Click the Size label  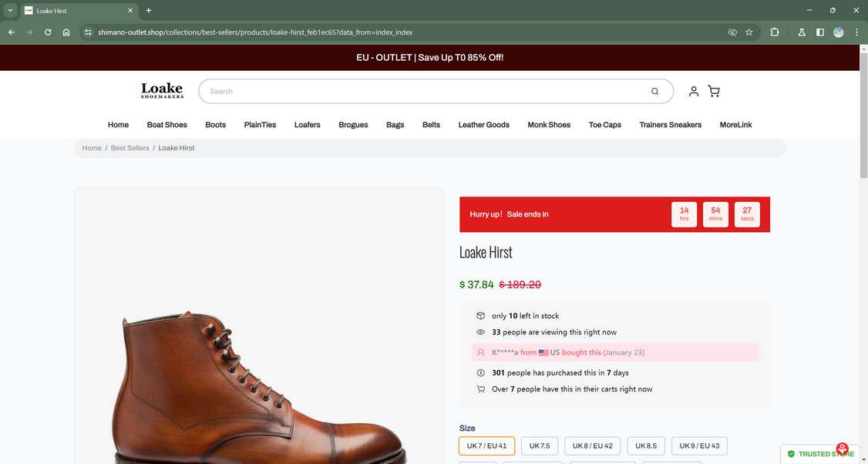click(467, 428)
